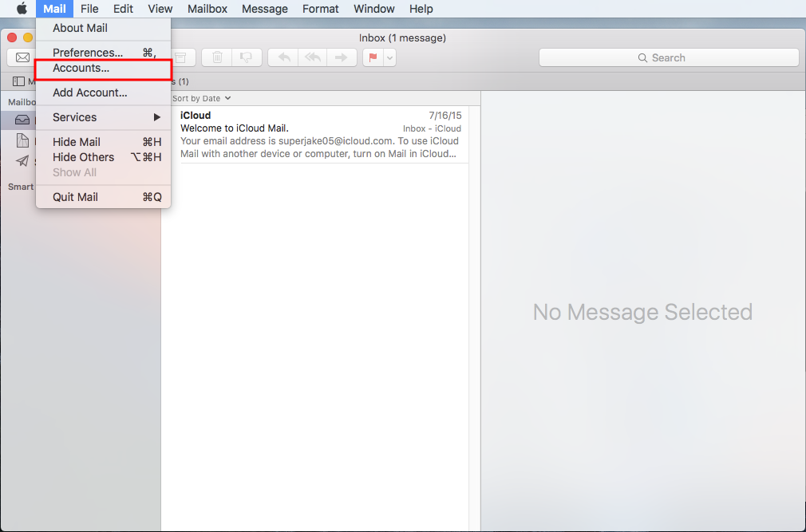
Task: Click the Junk thumbs-down icon
Action: 246,57
